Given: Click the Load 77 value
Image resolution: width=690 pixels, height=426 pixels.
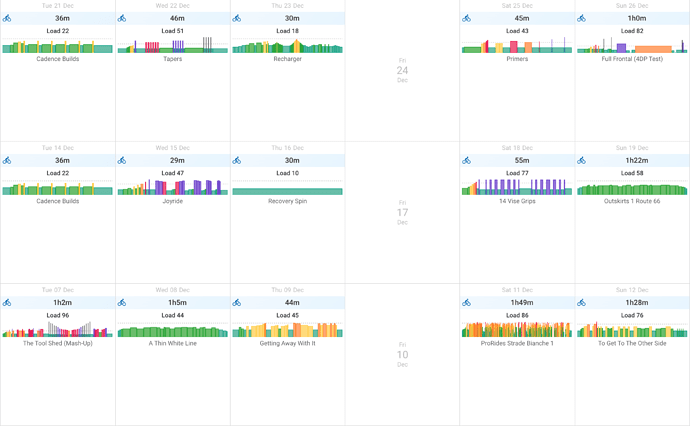Looking at the screenshot, I should [517, 173].
